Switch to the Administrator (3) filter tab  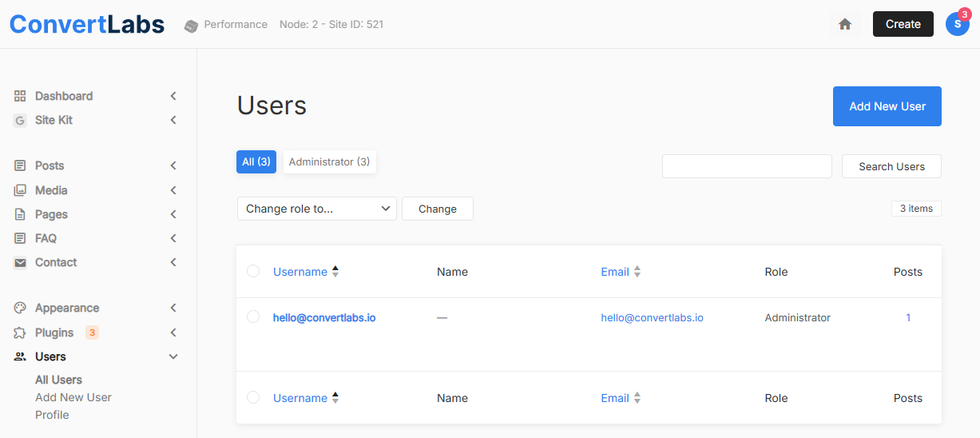(x=329, y=161)
